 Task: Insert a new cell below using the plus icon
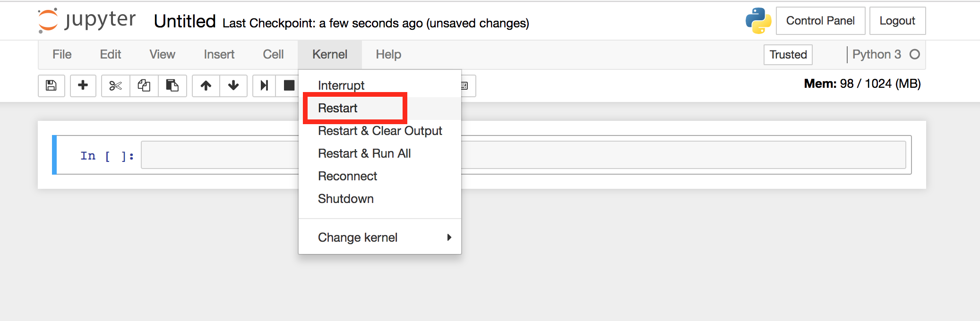click(83, 85)
